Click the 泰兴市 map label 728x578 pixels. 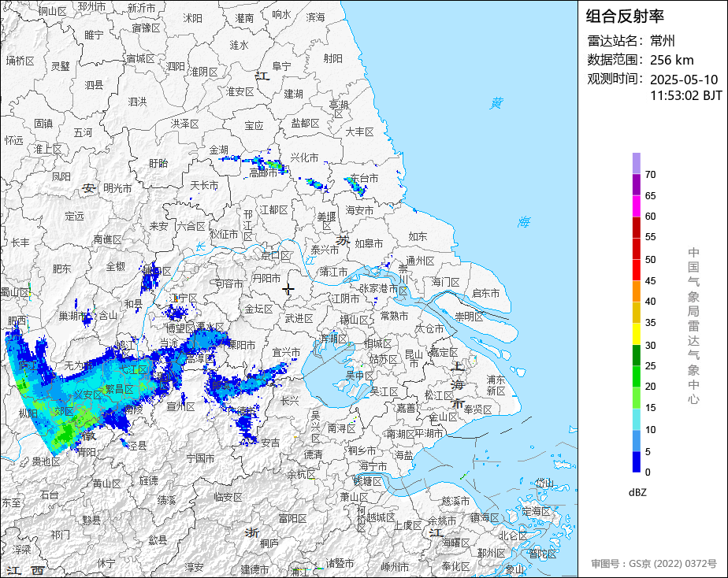(x=325, y=250)
